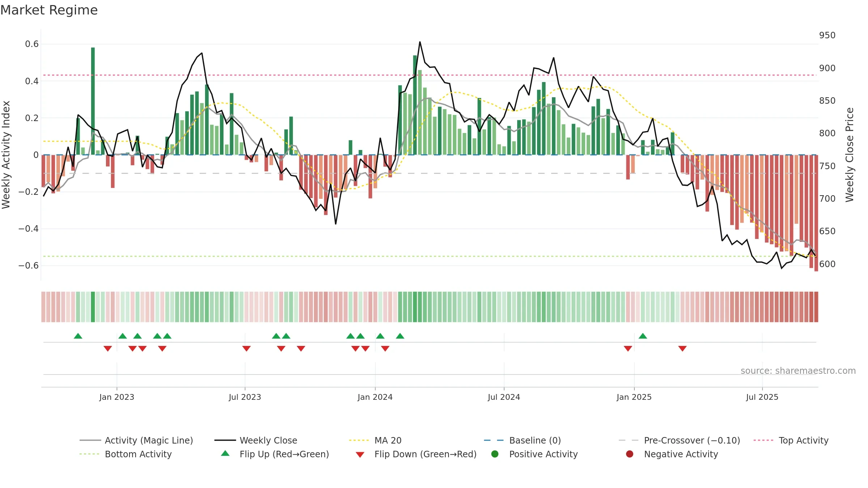Image resolution: width=868 pixels, height=488 pixels.
Task: Click the flip-down marker just before Jan 2025
Action: [628, 348]
